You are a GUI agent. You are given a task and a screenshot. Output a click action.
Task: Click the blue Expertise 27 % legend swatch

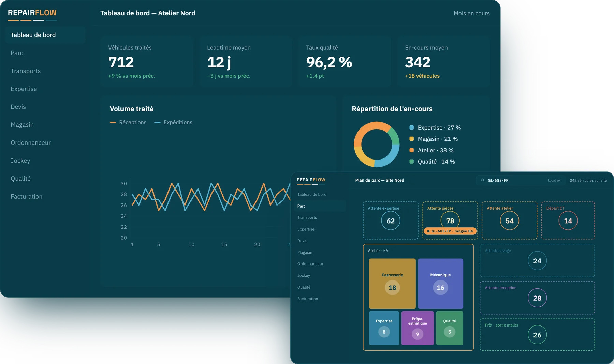coord(412,128)
